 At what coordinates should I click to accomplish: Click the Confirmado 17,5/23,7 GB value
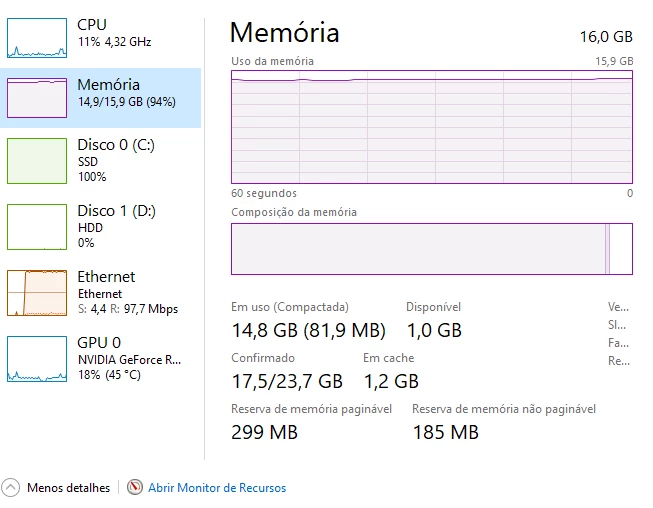tap(287, 381)
